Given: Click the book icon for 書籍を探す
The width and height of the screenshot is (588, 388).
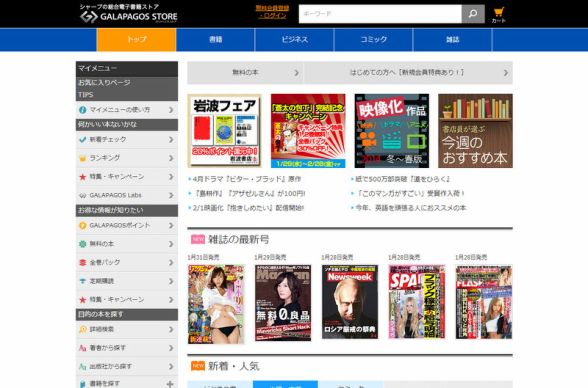Looking at the screenshot, I should [82, 384].
